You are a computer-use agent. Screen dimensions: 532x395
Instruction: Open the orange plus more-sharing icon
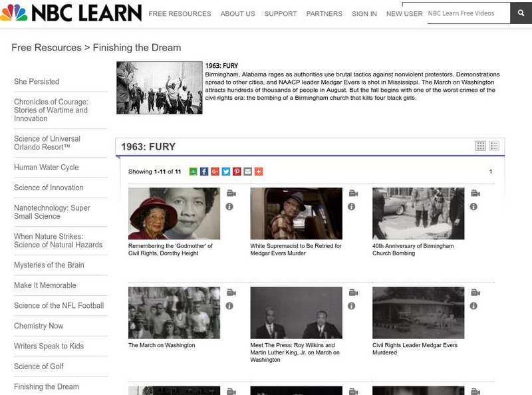click(259, 172)
